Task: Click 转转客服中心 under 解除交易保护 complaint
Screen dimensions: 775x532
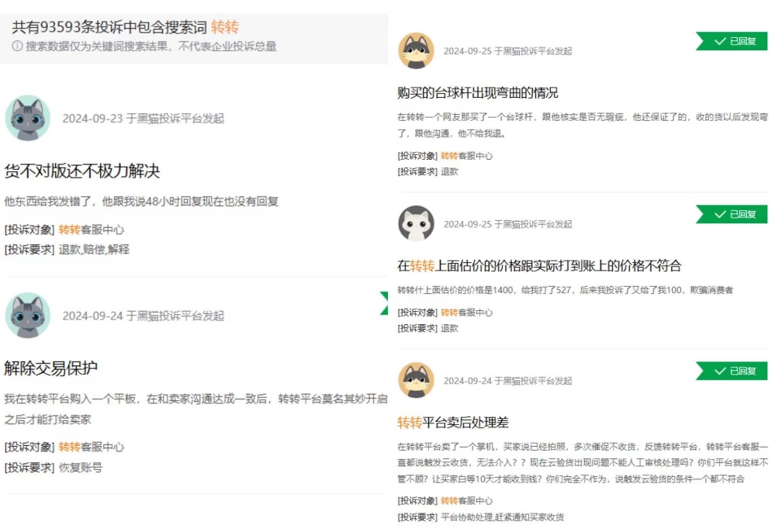Action: 92,447
